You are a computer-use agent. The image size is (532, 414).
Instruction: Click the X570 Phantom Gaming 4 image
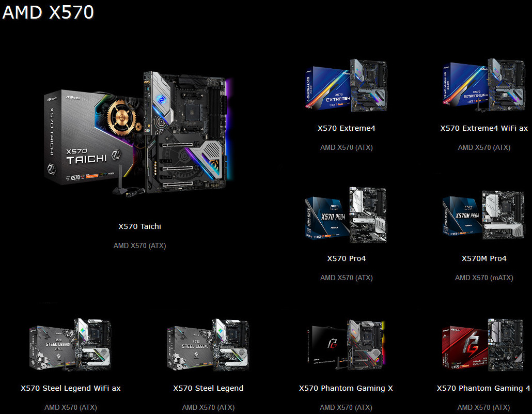(484, 345)
